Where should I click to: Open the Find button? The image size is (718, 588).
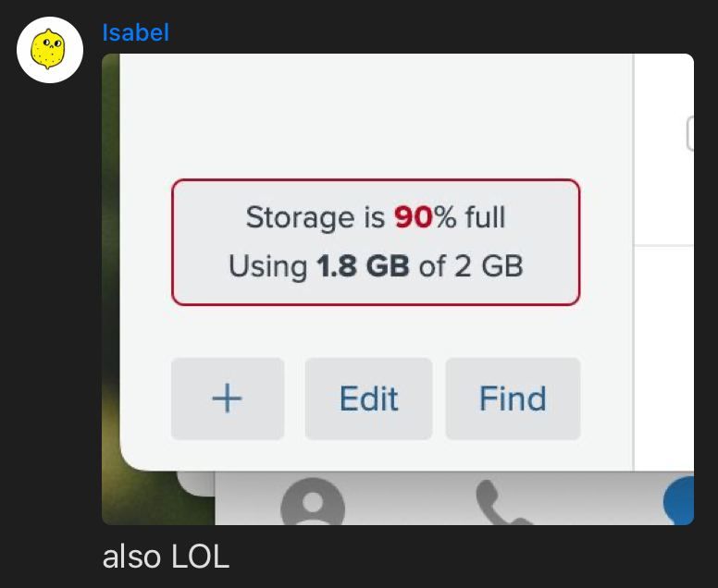[x=513, y=398]
